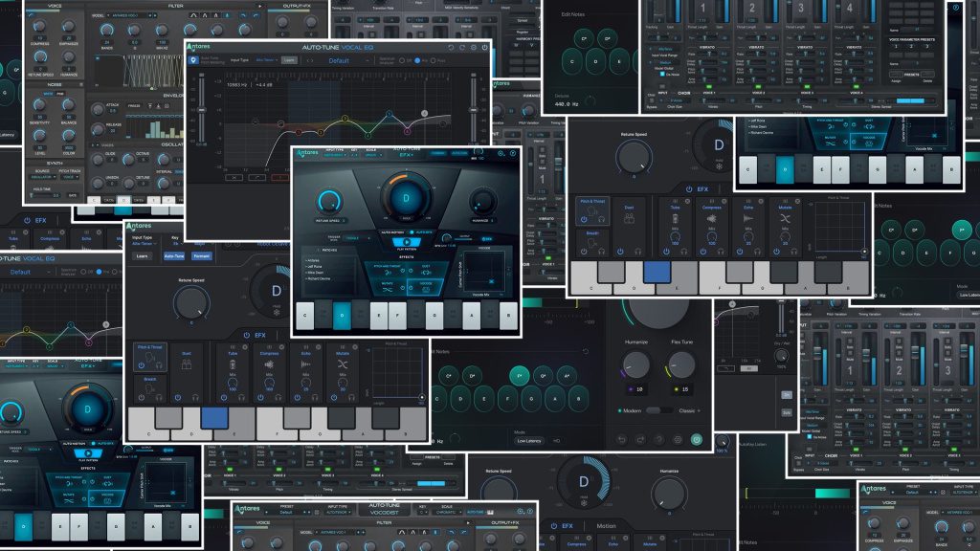Click the green power icon below the Classic label
Viewport: 980px width, 551px height.
pos(697,440)
